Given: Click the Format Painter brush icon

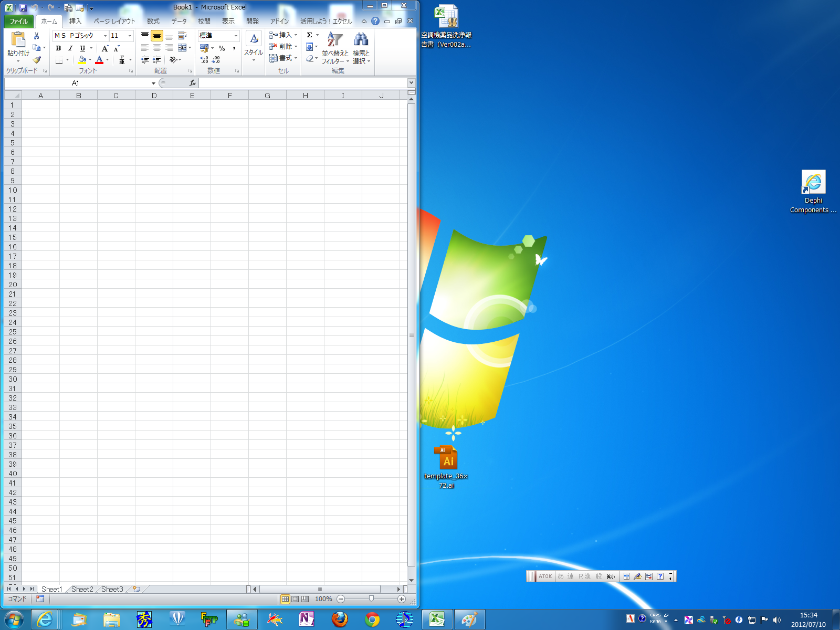Looking at the screenshot, I should point(37,60).
